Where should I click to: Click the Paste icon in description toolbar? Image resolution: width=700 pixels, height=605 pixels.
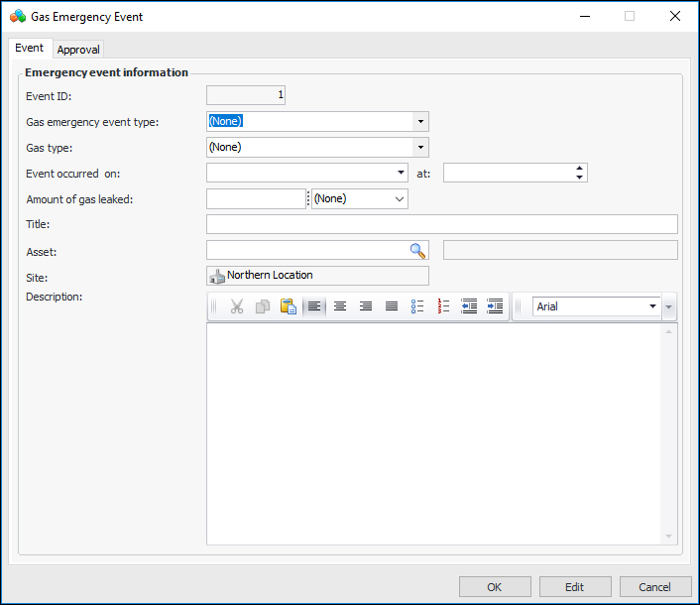point(289,306)
